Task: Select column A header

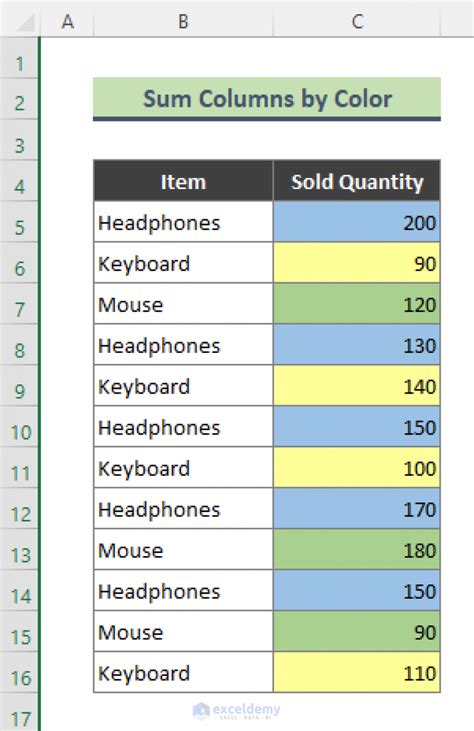Action: tap(68, 21)
